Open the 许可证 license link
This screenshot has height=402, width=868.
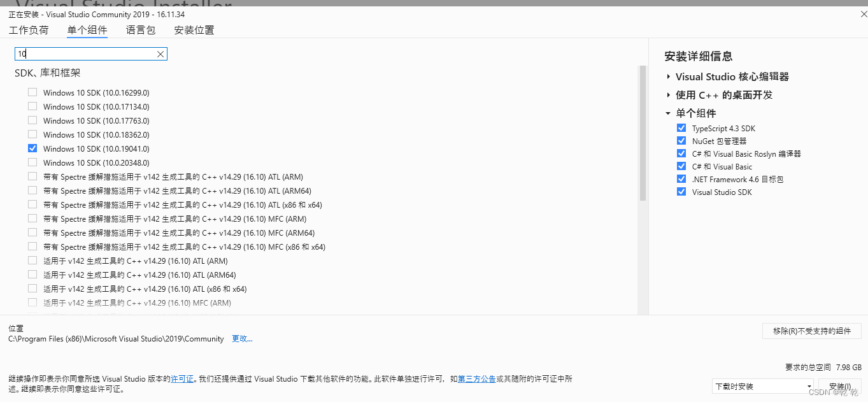click(182, 378)
